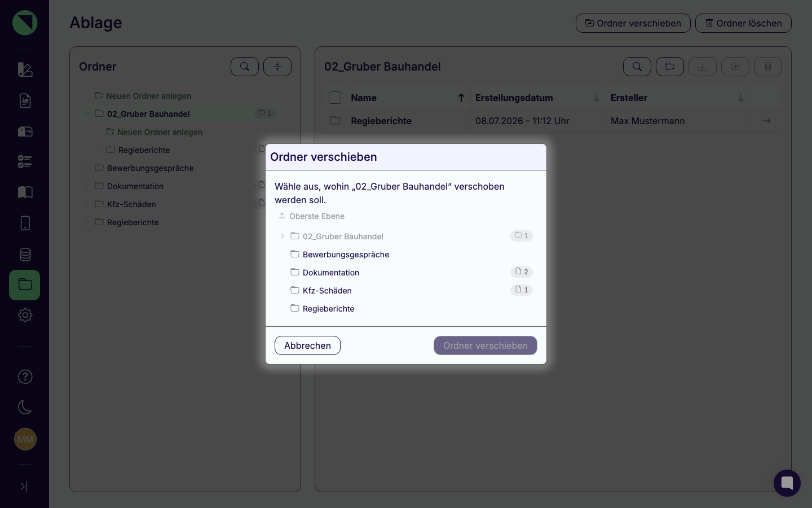Screen dimensions: 812x508
Task: Expand 02_Gruber Bauhandel in dialog tree
Action: click(283, 236)
